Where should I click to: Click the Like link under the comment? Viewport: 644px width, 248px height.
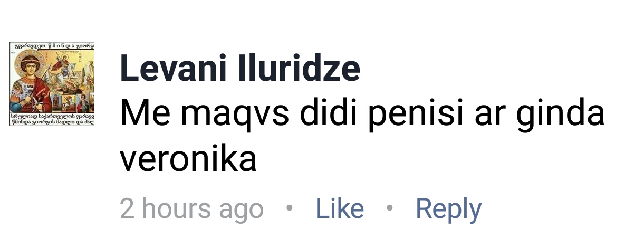(x=340, y=209)
